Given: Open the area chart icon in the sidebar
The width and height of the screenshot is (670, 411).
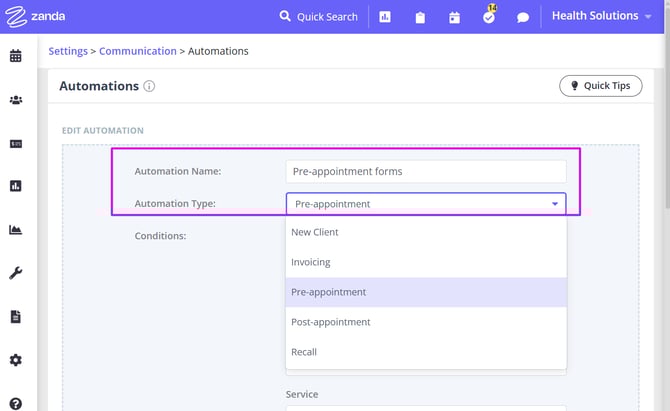Looking at the screenshot, I should click(16, 230).
